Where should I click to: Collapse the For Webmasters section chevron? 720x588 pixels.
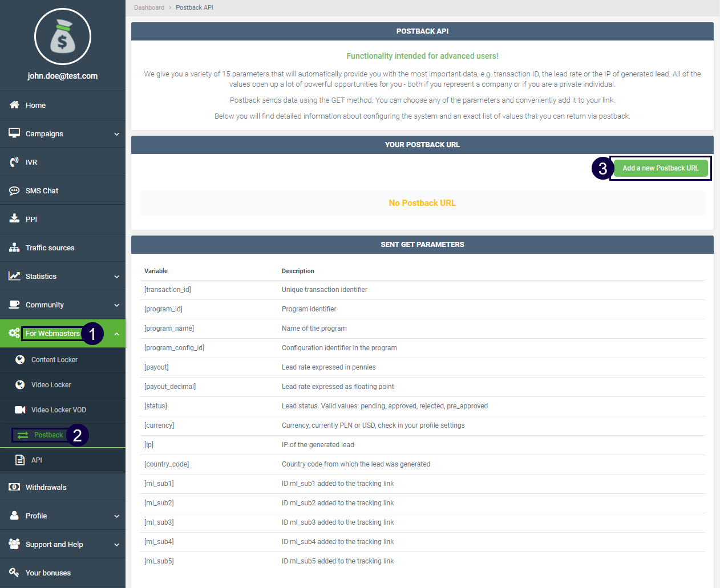116,334
